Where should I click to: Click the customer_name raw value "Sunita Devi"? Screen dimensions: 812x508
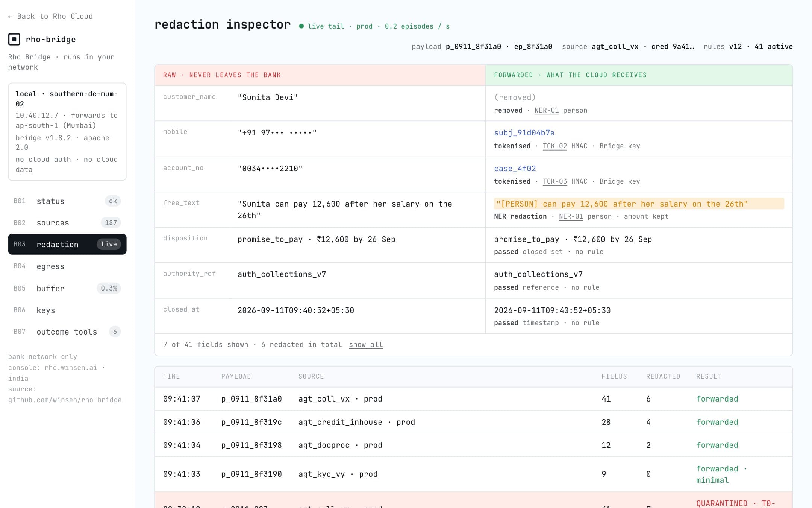[268, 97]
